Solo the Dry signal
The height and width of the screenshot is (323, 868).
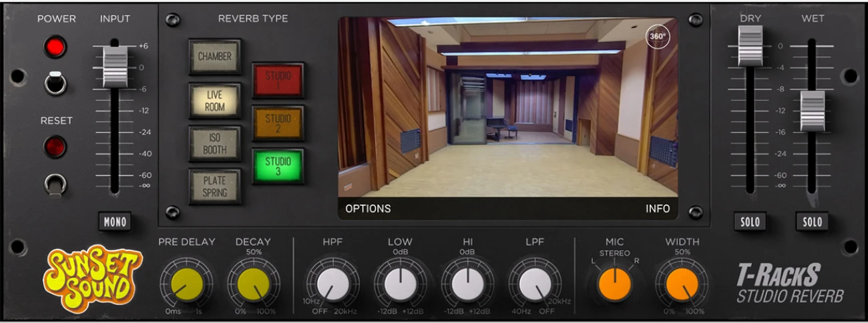750,222
